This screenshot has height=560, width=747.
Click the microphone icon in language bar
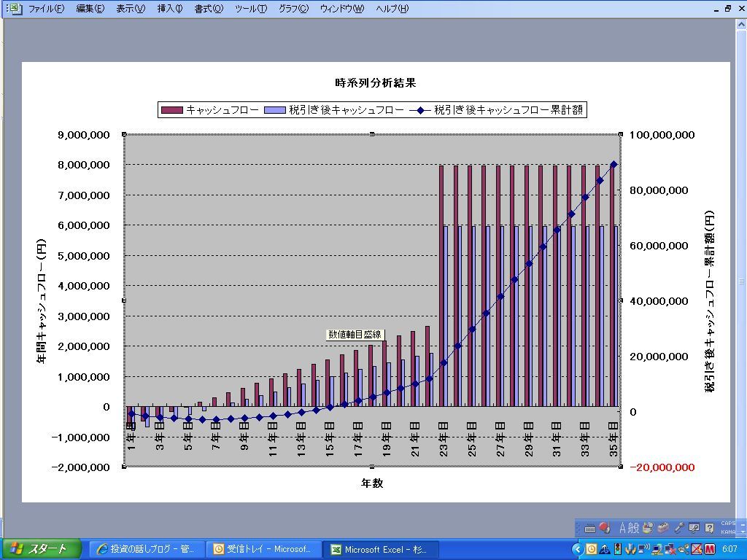678,527
